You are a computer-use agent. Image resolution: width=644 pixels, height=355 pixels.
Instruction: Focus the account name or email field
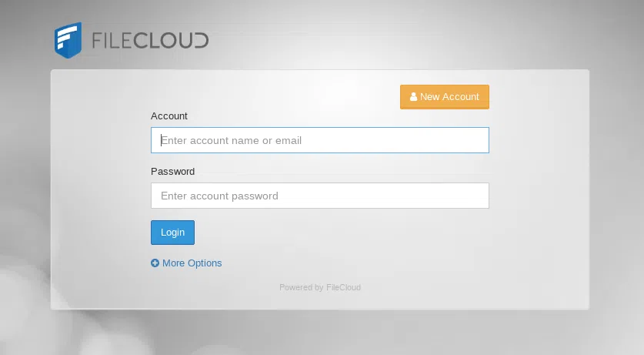point(319,140)
